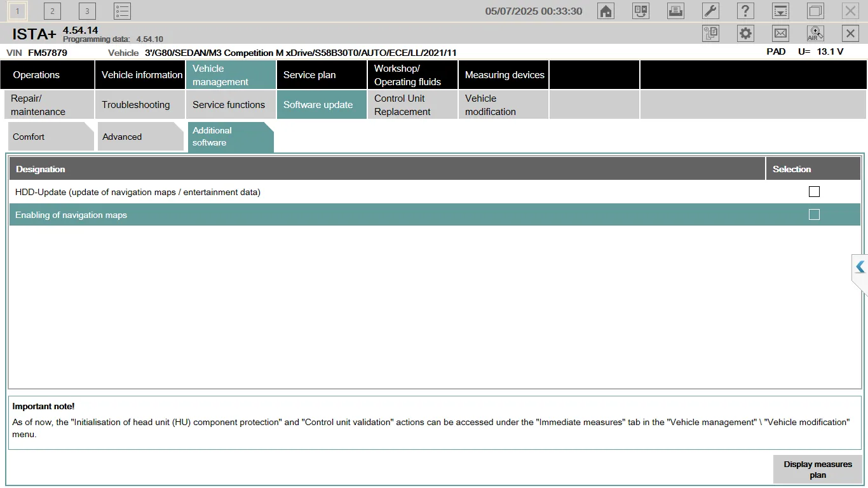The height and width of the screenshot is (488, 868).
Task: Open Control Unit Replacement tab
Action: tap(413, 105)
